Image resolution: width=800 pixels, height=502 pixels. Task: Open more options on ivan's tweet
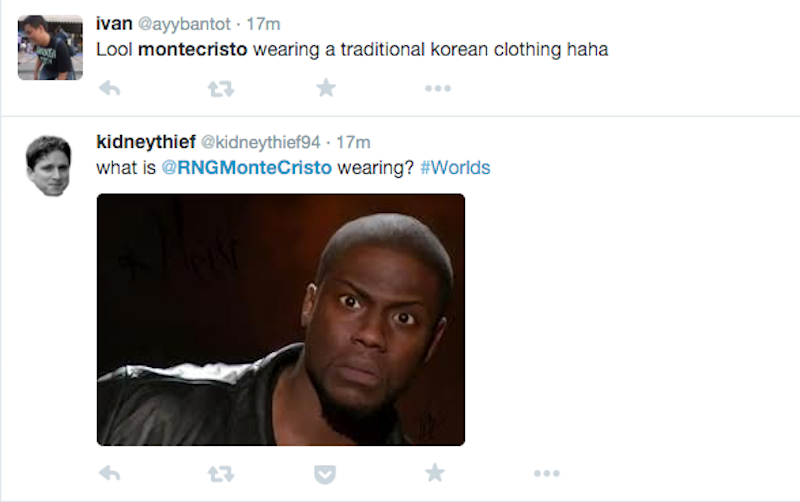pos(438,88)
